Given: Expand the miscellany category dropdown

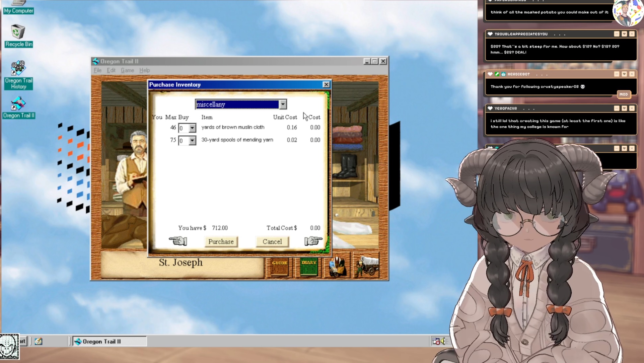Looking at the screenshot, I should click(x=283, y=105).
